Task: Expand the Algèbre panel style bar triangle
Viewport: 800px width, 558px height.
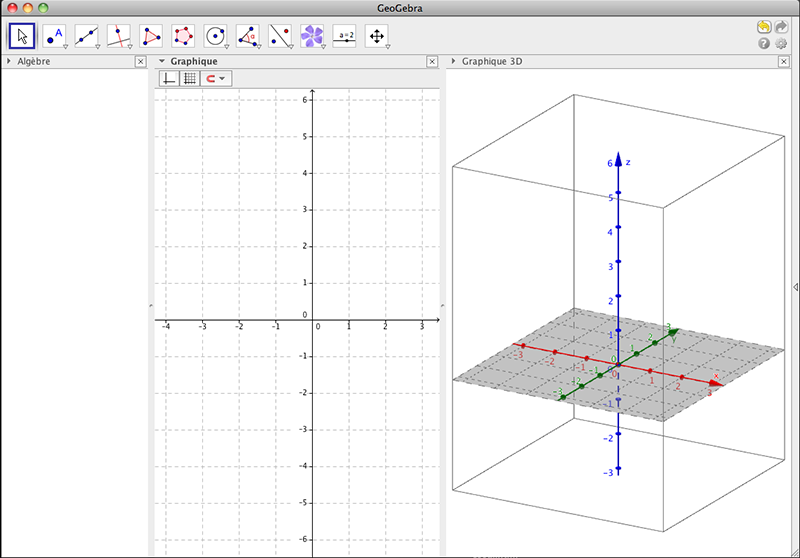Action: tap(9, 61)
